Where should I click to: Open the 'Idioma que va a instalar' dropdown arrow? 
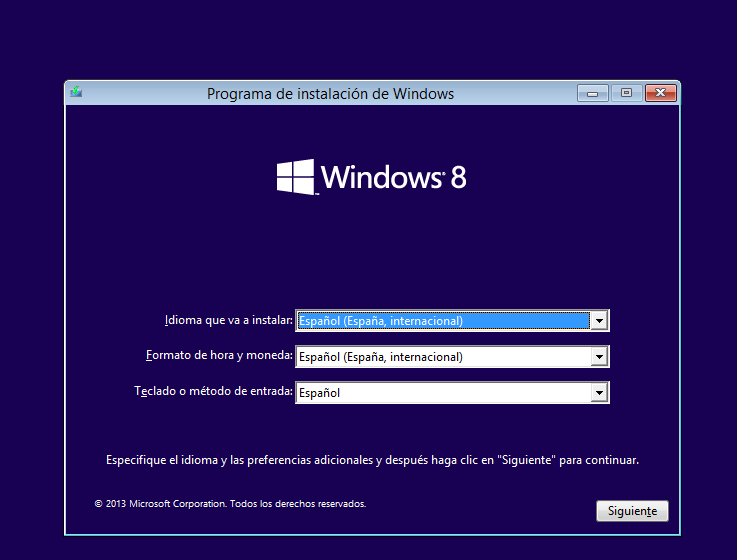coord(599,321)
